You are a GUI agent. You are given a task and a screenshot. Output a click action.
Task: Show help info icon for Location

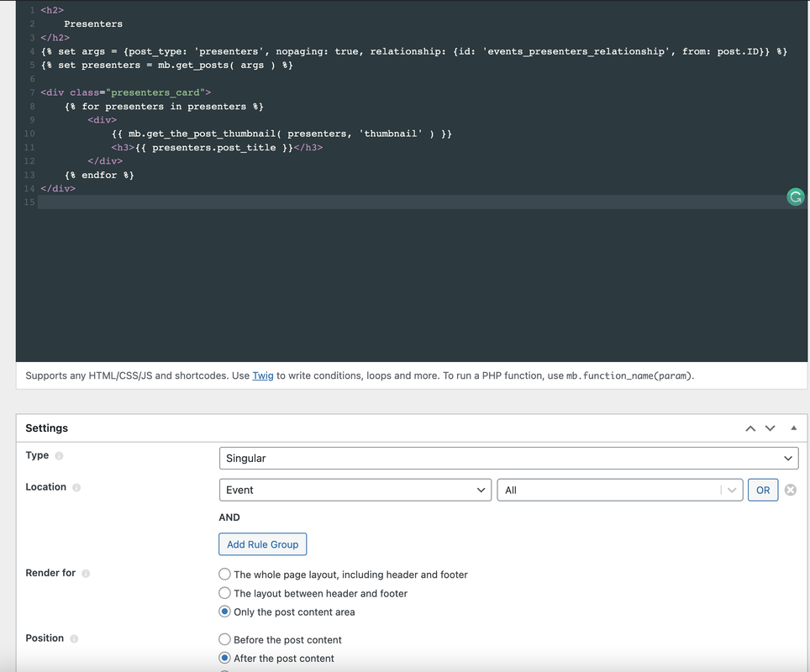pyautogui.click(x=76, y=487)
